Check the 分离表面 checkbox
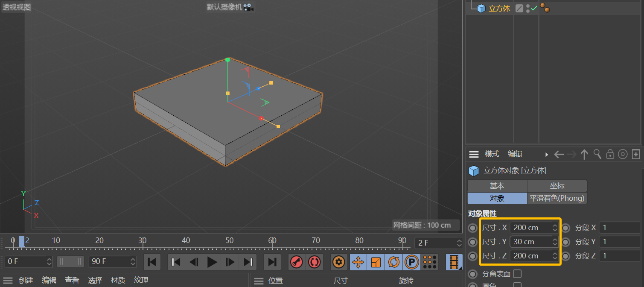This screenshot has width=644, height=287. tap(517, 274)
